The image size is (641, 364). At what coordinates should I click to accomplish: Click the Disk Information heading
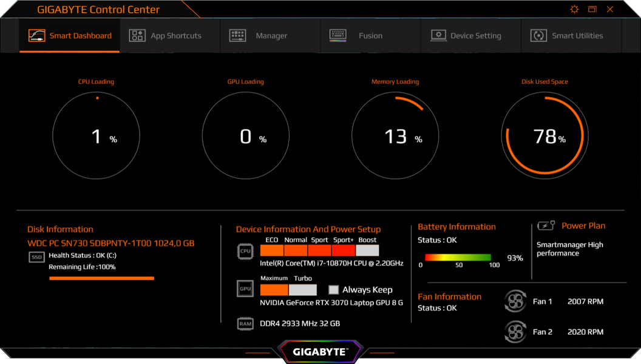click(60, 229)
